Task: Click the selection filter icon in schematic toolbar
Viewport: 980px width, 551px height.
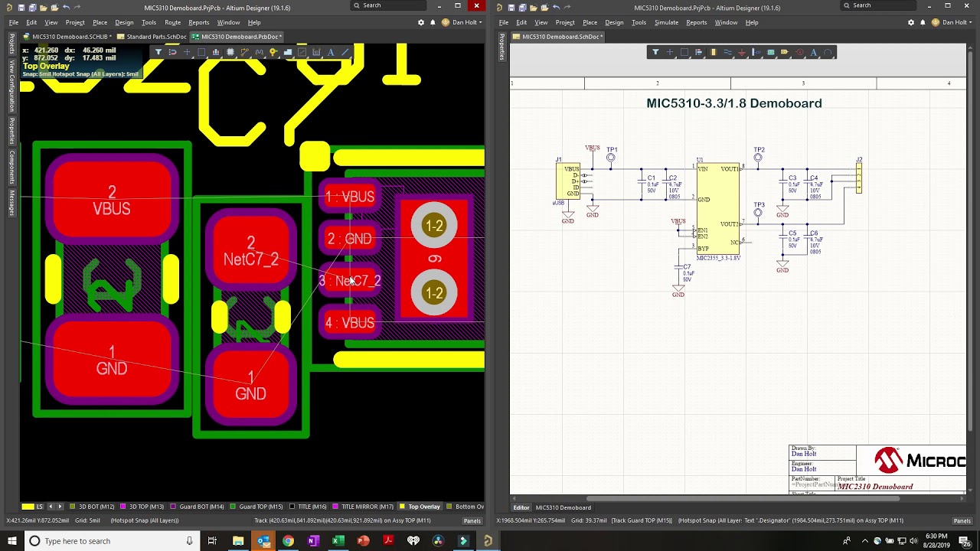Action: coord(655,52)
